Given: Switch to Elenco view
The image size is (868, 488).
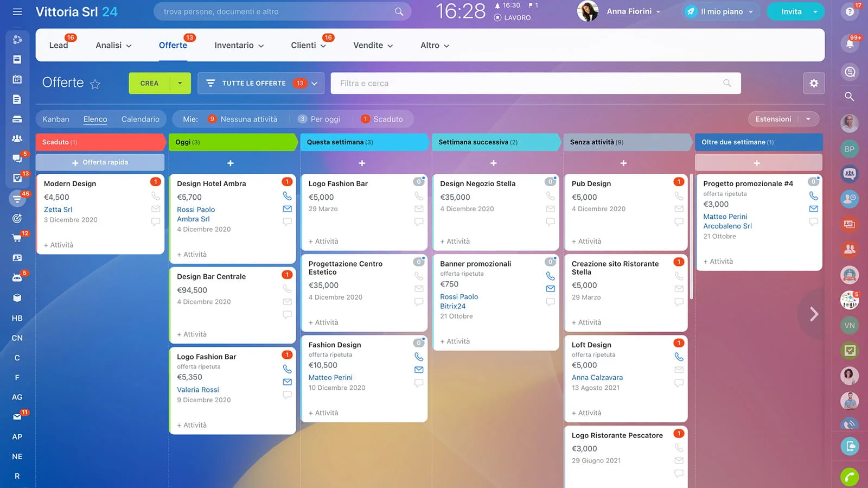Looking at the screenshot, I should click(95, 119).
